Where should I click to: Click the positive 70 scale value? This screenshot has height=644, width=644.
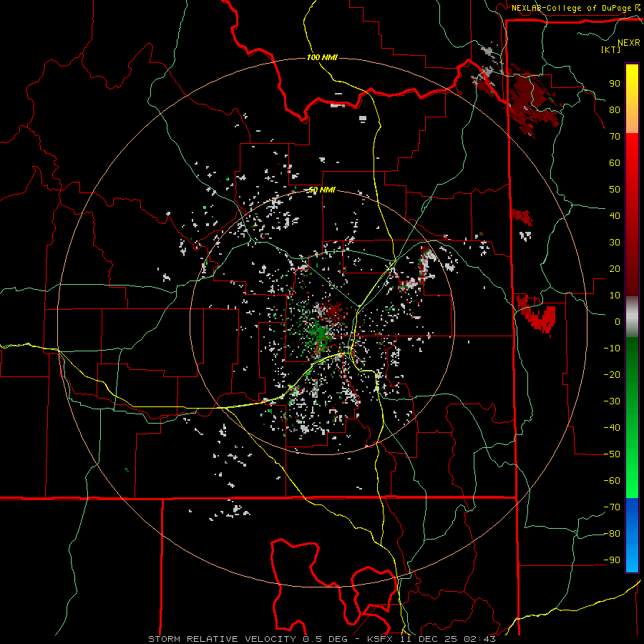(615, 137)
